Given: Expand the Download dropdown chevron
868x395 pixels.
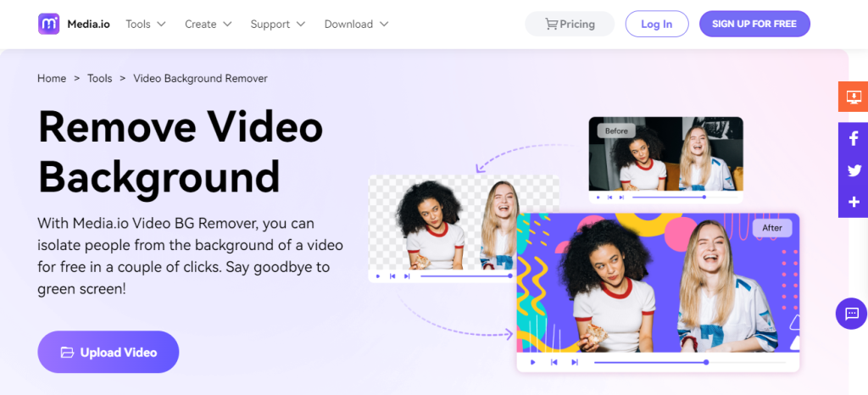Looking at the screenshot, I should 384,25.
